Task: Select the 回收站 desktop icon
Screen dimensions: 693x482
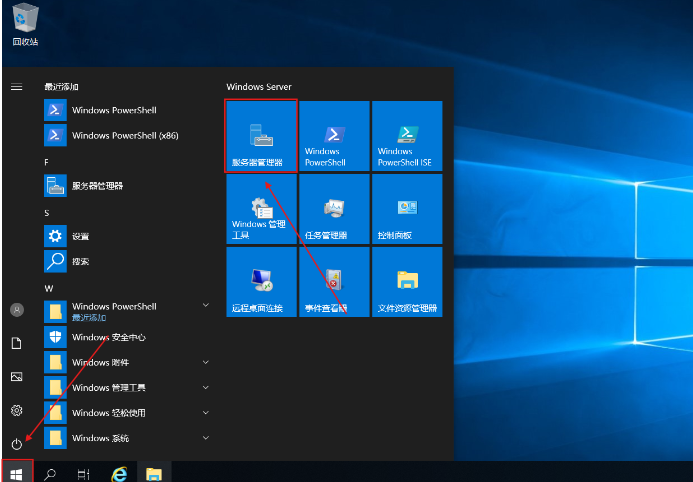Action: click(25, 24)
